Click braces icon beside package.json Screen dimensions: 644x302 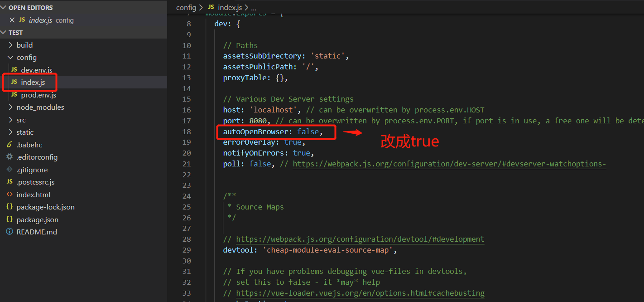coord(10,219)
